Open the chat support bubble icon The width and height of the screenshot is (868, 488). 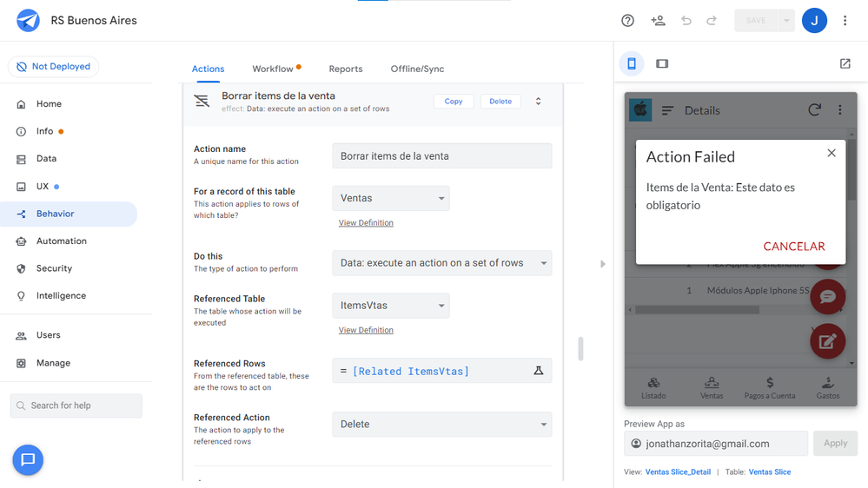coord(28,460)
